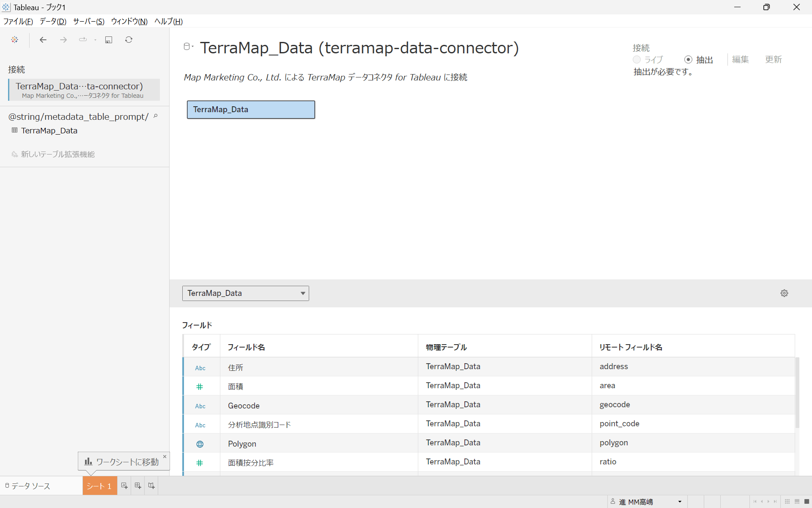Open the user MM高嶋 dropdown
The width and height of the screenshot is (812, 508).
[680, 502]
